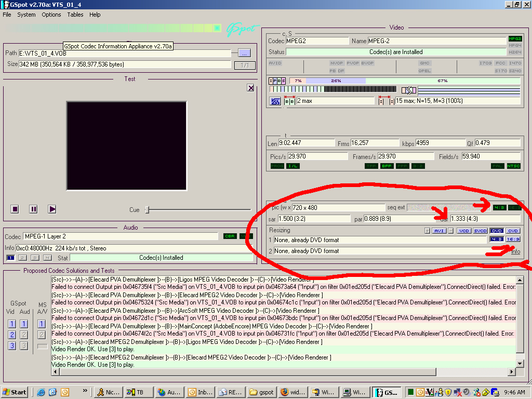
Task: Select the CVD resizing target button
Action: click(513, 231)
